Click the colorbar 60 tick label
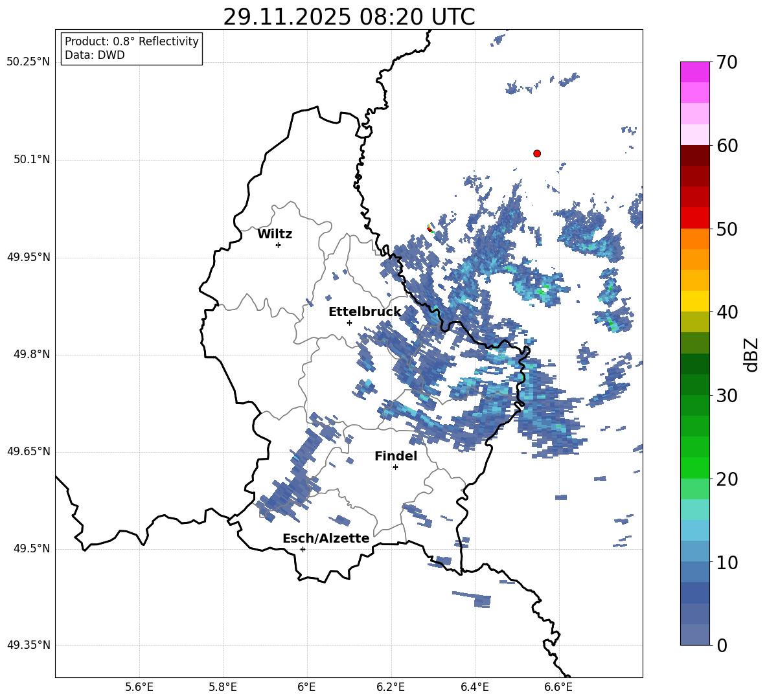Viewport: 767px width, 700px height. click(727, 146)
